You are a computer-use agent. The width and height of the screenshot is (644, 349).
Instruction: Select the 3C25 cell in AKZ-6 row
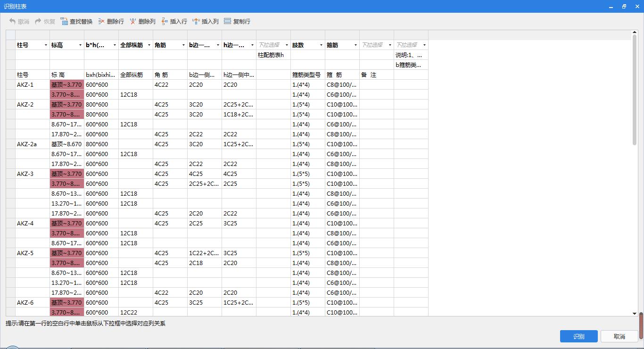(x=205, y=303)
